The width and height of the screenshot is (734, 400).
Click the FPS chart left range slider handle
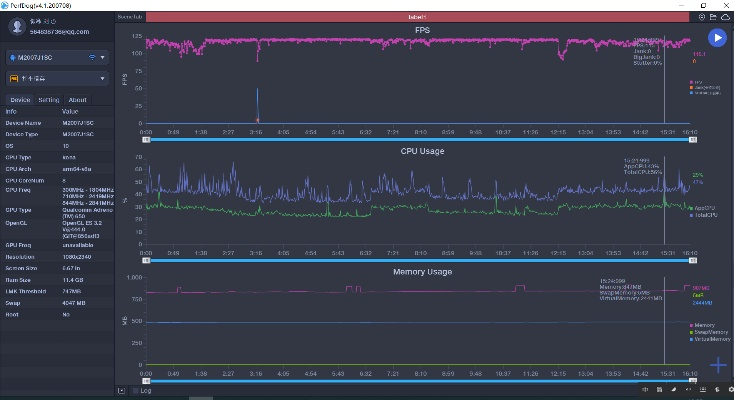[146, 140]
